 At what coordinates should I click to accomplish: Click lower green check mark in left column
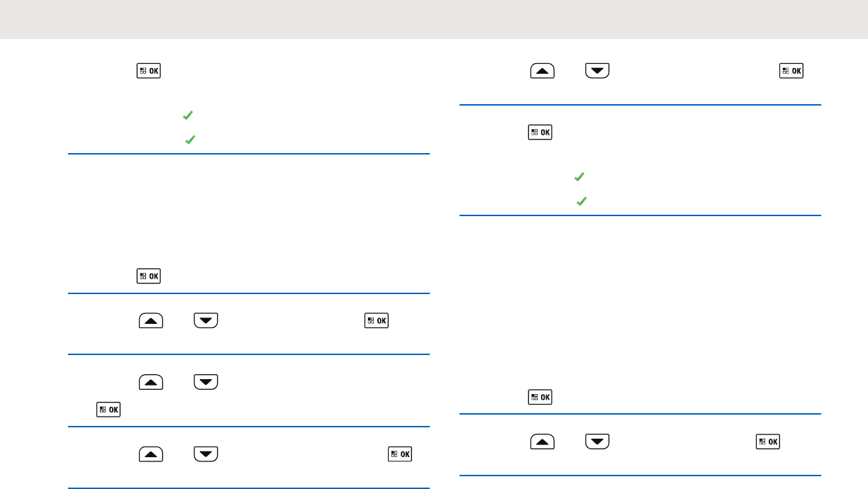tap(189, 140)
